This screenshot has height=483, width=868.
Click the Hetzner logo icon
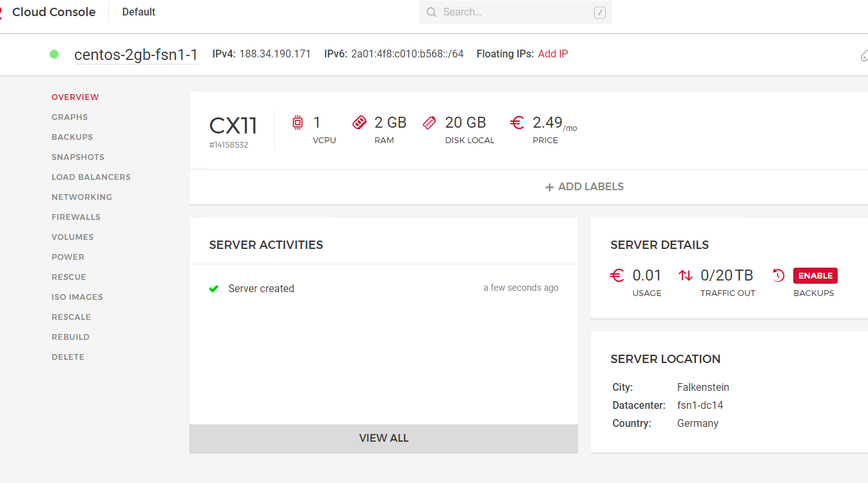[1, 12]
